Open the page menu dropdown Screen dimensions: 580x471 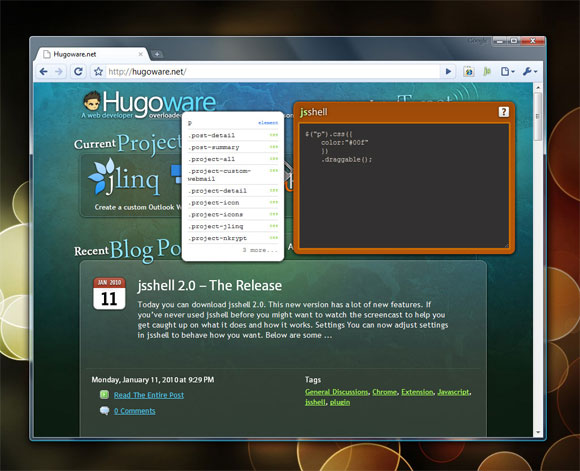click(x=508, y=71)
